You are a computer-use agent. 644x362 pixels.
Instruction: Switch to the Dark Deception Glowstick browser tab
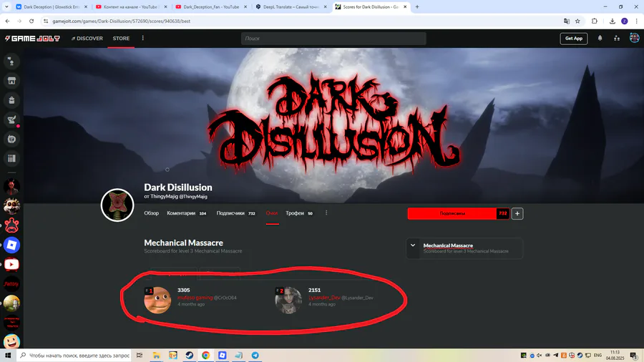52,7
